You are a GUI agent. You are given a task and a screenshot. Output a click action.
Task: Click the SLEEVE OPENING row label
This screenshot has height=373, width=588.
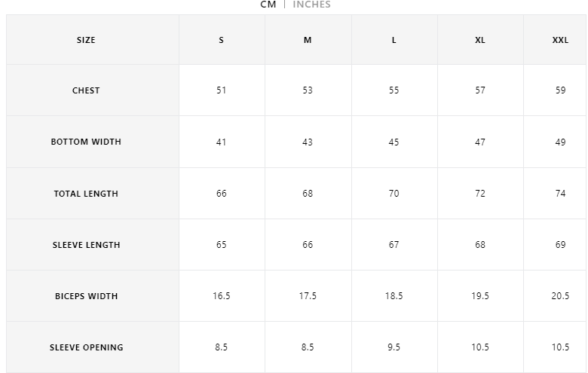tap(86, 347)
